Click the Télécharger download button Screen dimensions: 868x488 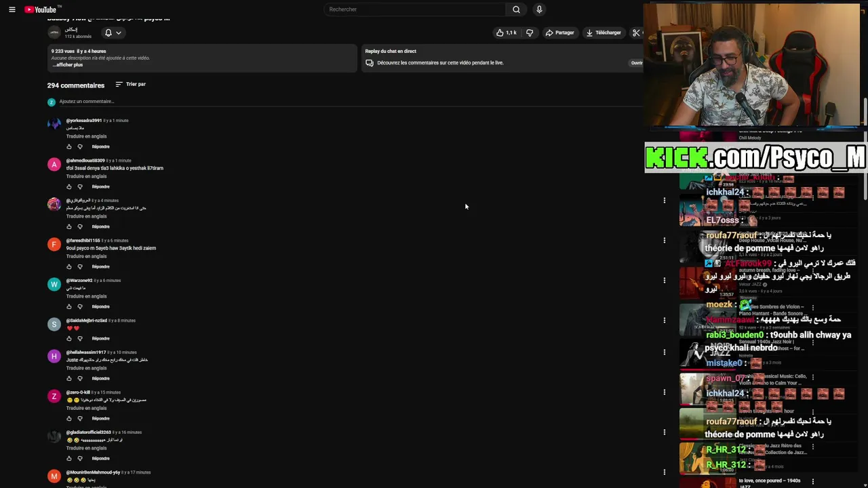click(604, 33)
